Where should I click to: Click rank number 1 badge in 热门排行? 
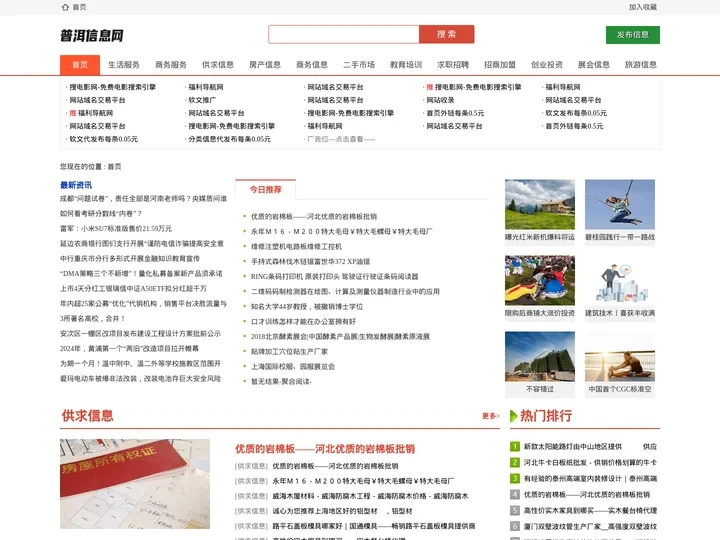515,446
